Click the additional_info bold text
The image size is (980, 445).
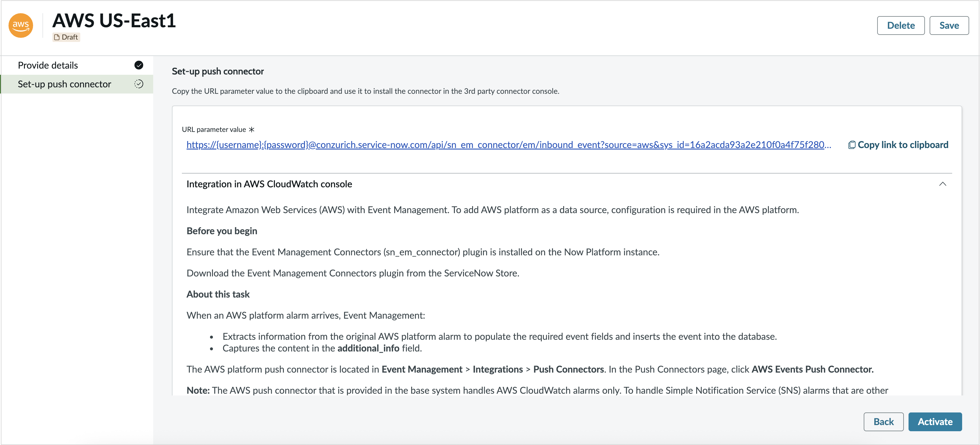click(x=368, y=348)
